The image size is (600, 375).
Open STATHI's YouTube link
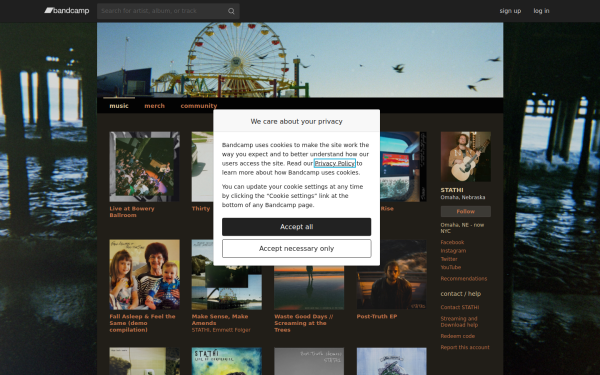451,267
